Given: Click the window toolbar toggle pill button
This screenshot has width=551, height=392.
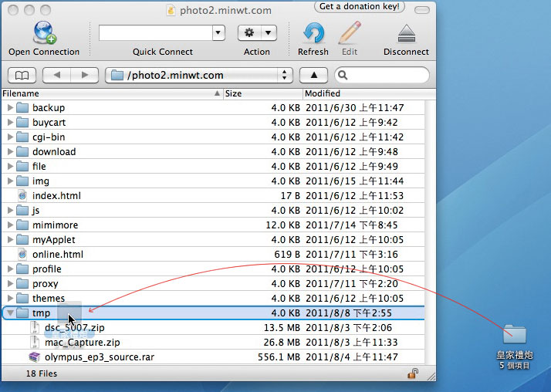Looking at the screenshot, I should 421,10.
